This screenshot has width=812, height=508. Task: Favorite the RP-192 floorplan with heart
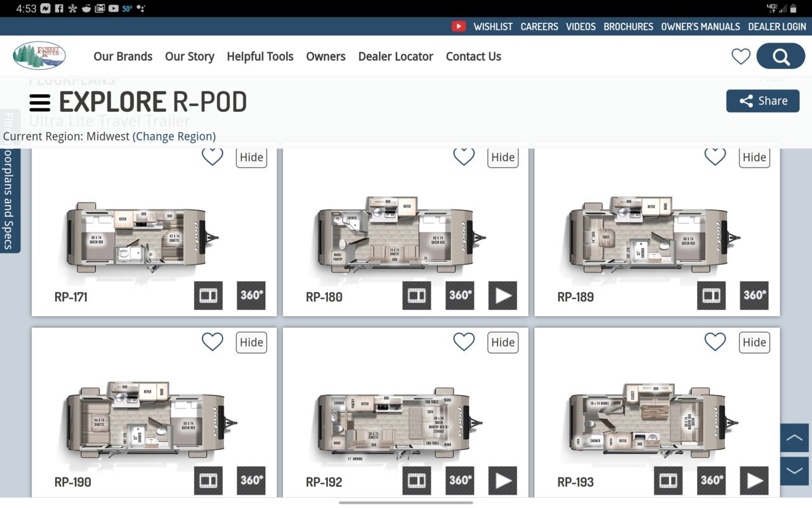[464, 342]
